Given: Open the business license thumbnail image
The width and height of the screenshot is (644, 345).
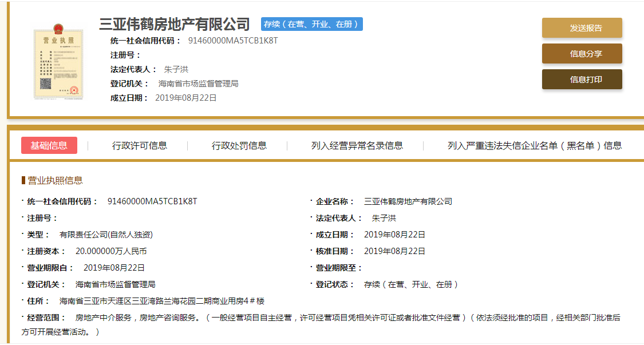Looking at the screenshot, I should 58,61.
